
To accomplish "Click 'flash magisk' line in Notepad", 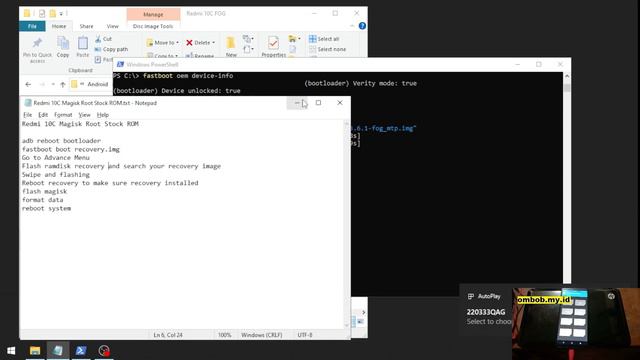I will [44, 191].
